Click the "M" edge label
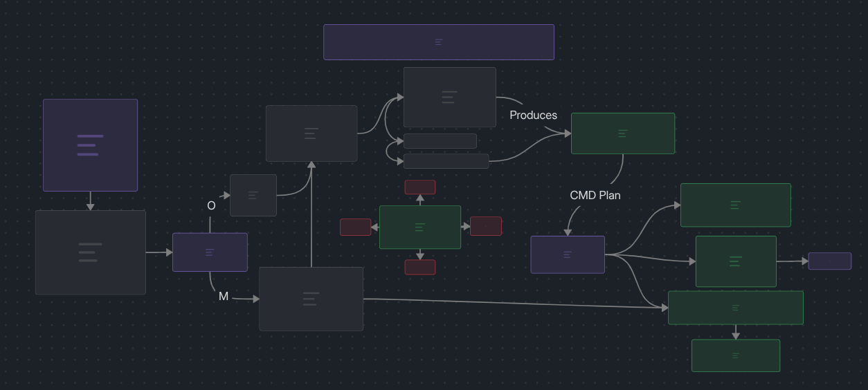Viewport: 868px width, 390px height. (224, 296)
